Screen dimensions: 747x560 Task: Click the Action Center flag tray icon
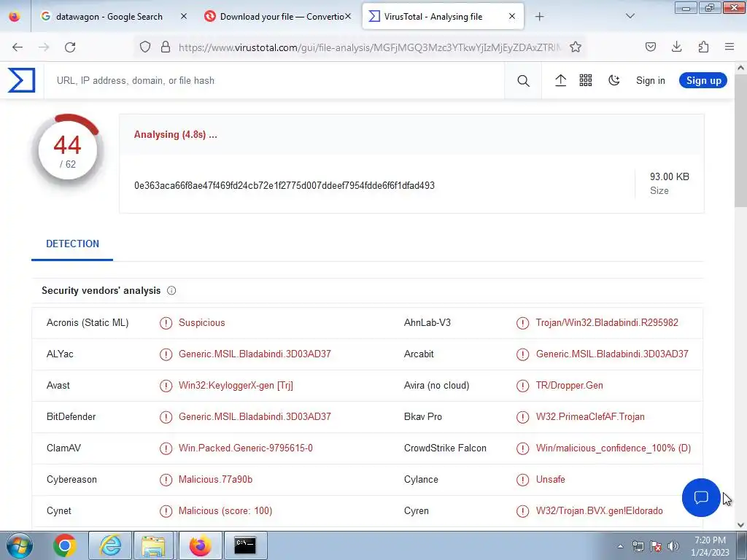656,546
